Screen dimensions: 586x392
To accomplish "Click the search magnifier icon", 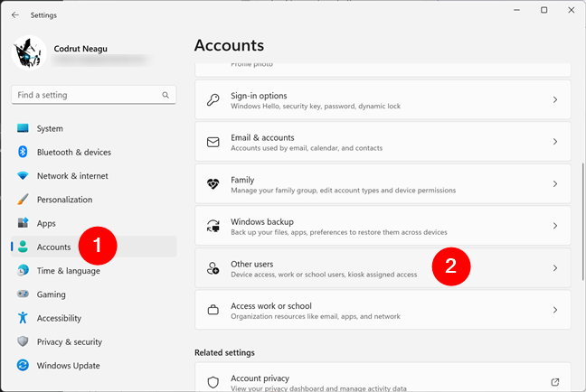I will [x=165, y=95].
